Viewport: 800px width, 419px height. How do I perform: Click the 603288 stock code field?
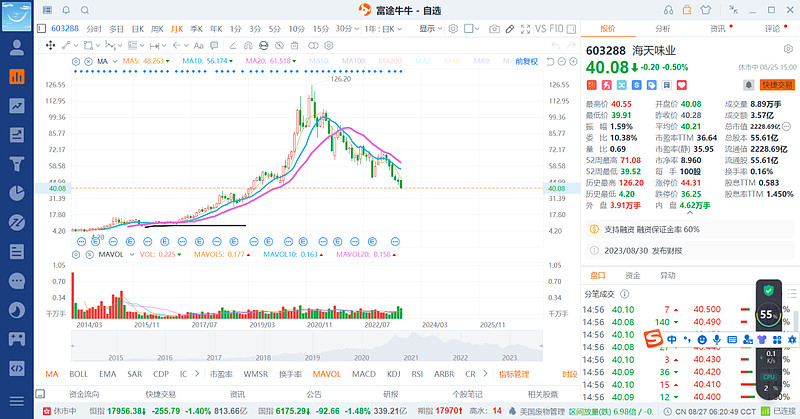coord(65,29)
